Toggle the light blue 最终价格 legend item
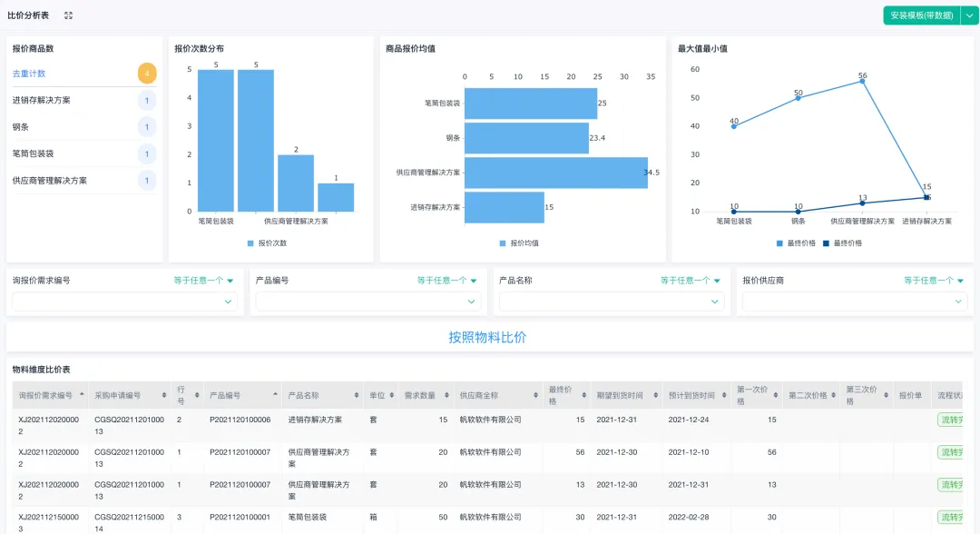Viewport: 980px width, 534px height. 797,243
